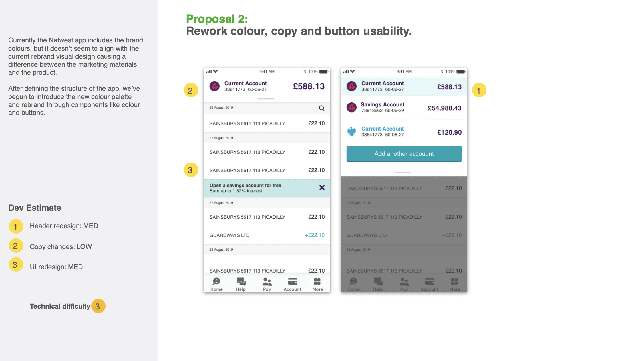Open the GUARDWAYS LTD transaction in left phone

[267, 235]
